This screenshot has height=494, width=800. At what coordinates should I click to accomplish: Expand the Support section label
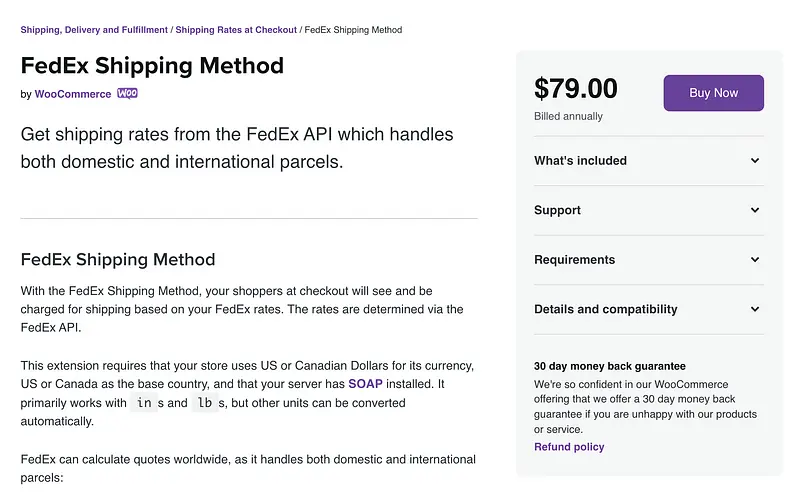(x=557, y=210)
